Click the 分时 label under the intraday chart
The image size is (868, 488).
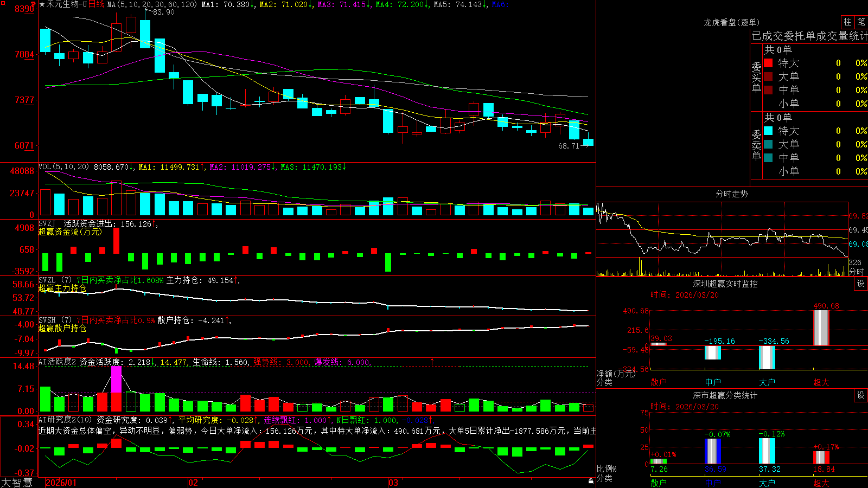(857, 272)
